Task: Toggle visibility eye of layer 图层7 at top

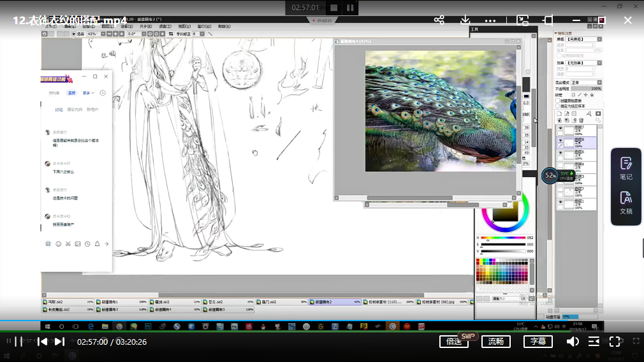Action: [x=560, y=129]
